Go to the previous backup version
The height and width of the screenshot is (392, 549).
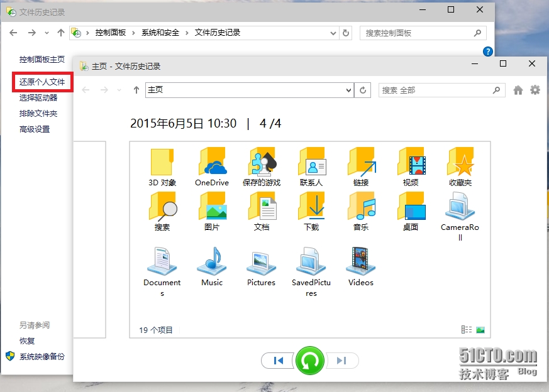[278, 361]
